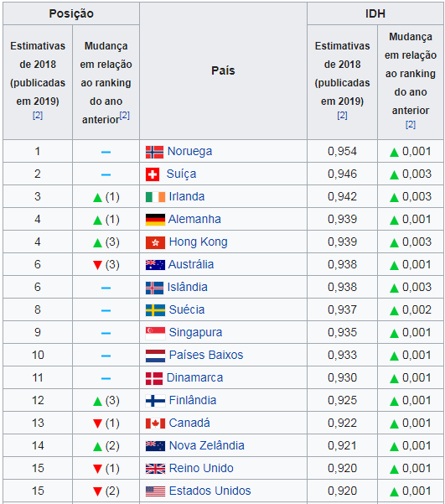The width and height of the screenshot is (445, 504).
Task: Click the green up arrow in Finlândia's position change
Action: point(97,401)
